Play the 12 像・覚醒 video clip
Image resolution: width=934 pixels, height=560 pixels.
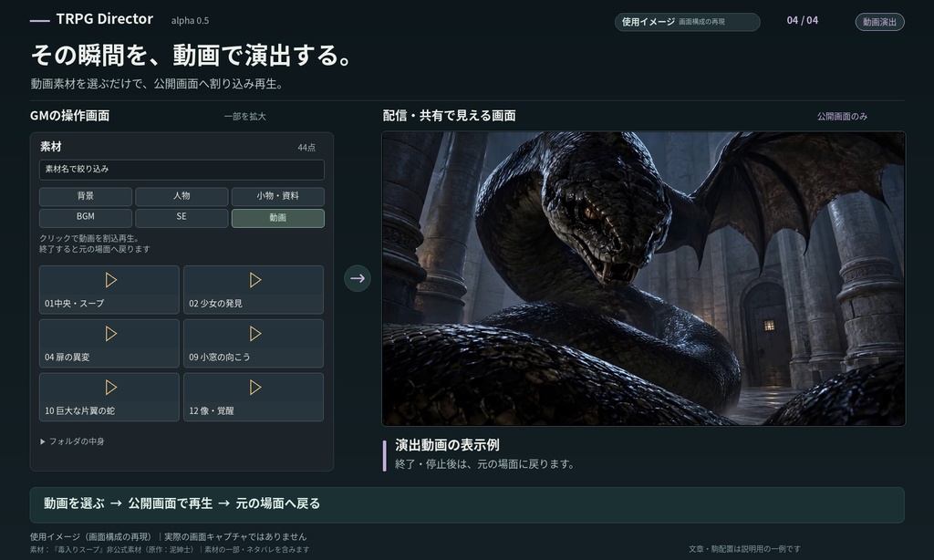tap(254, 397)
